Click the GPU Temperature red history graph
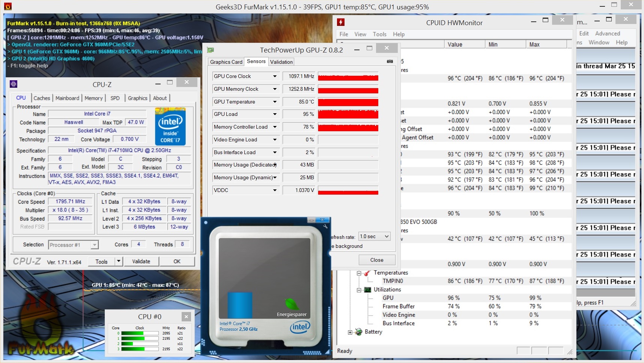644x363 pixels. (348, 102)
